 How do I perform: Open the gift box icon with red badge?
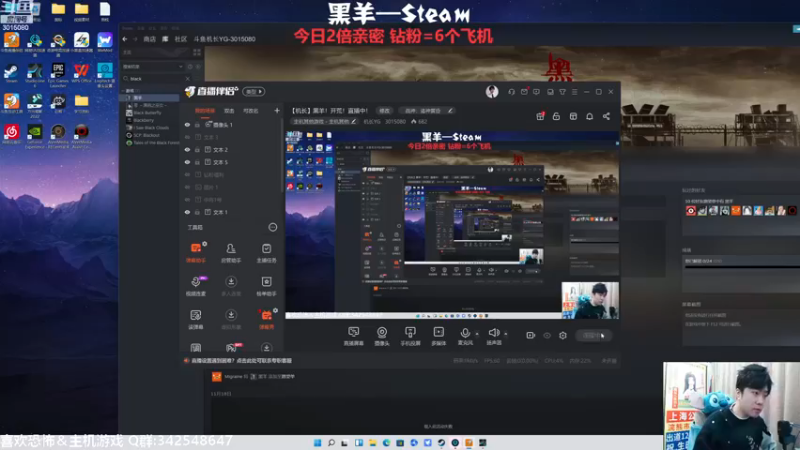tap(540, 116)
